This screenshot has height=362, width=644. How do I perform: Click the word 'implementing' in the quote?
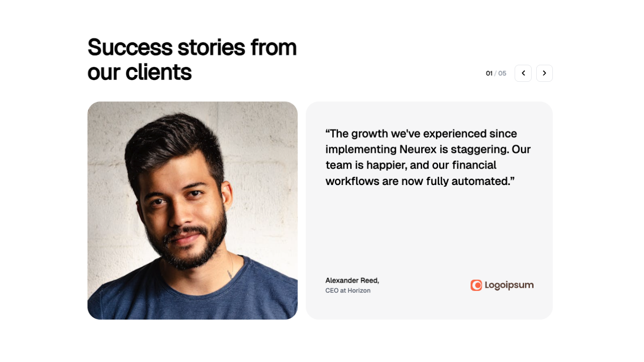click(x=360, y=149)
